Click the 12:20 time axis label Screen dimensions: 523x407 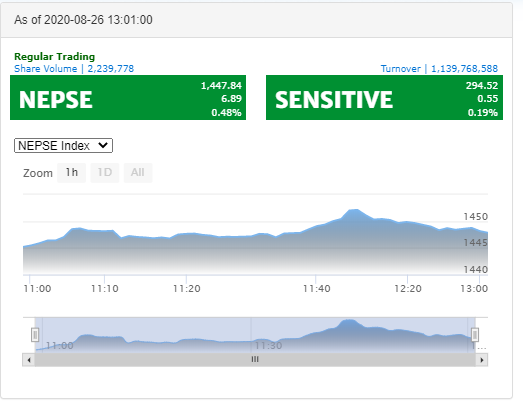tap(408, 289)
